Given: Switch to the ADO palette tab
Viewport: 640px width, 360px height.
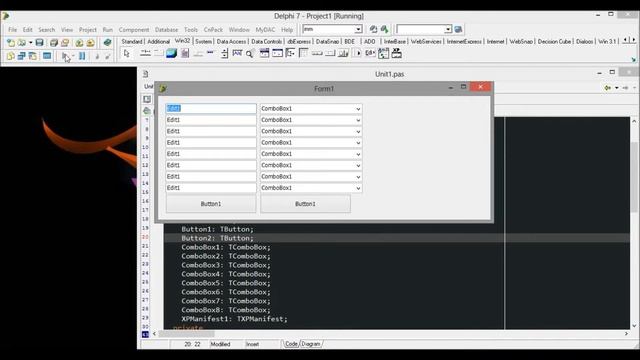Looking at the screenshot, I should [369, 42].
